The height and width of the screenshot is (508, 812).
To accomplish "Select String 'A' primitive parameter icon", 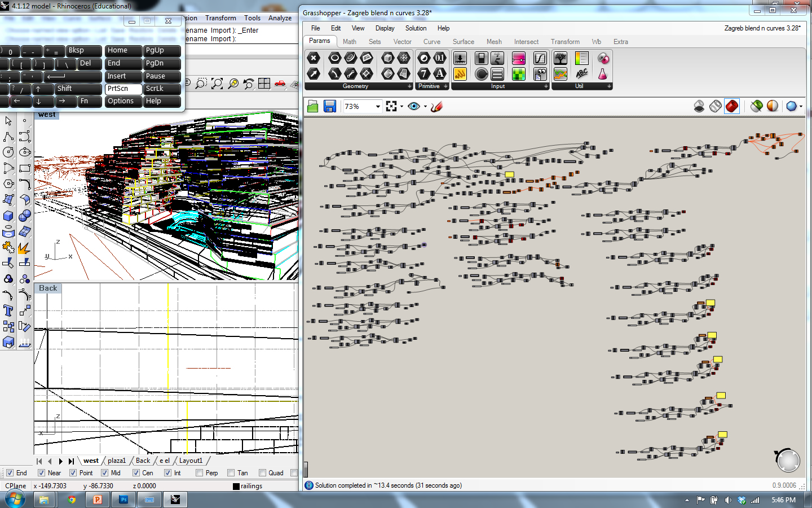I will pyautogui.click(x=440, y=74).
